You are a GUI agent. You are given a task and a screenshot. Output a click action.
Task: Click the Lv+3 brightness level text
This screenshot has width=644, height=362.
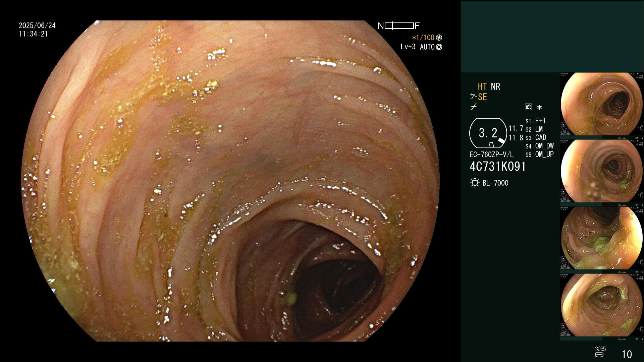(x=408, y=47)
